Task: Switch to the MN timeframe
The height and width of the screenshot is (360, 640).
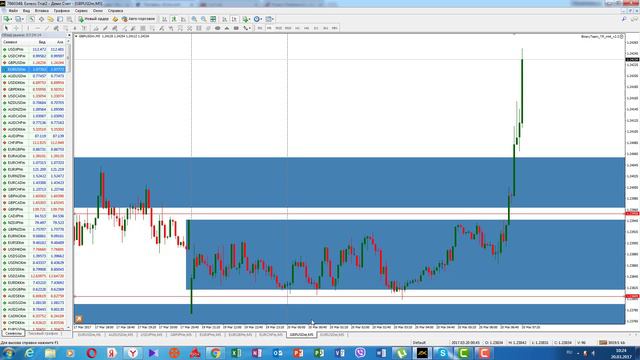Action: (335, 28)
